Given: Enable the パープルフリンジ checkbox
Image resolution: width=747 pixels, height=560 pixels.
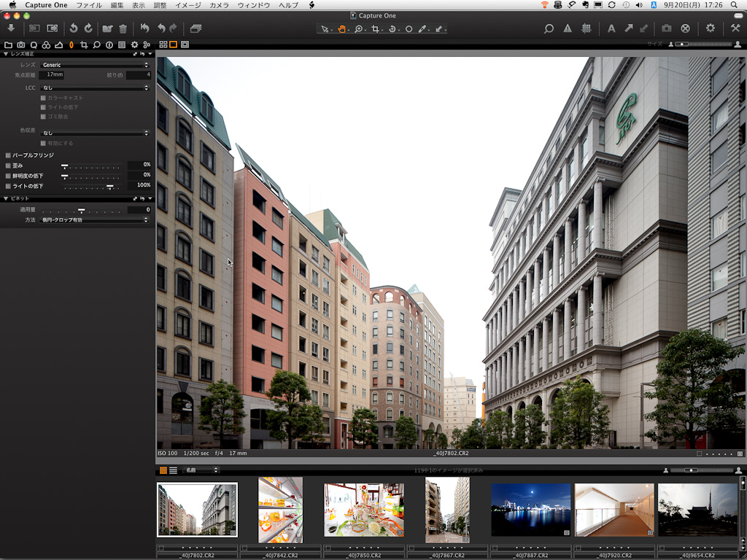Looking at the screenshot, I should 8,155.
